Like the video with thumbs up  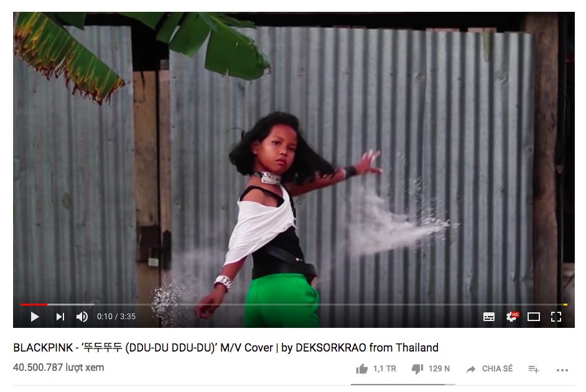click(x=362, y=369)
